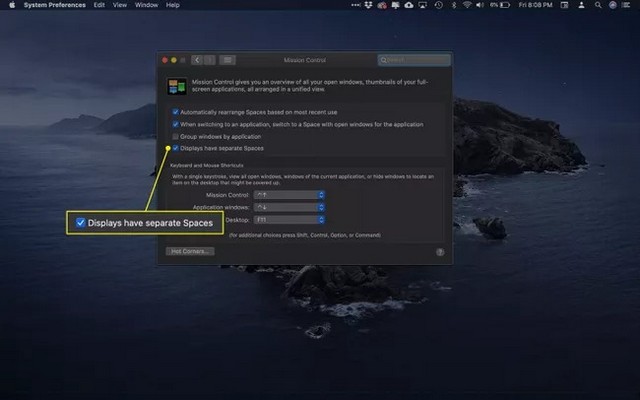The width and height of the screenshot is (640, 400).
Task: Open the Mission Control shortcut dropdown
Action: coord(289,195)
